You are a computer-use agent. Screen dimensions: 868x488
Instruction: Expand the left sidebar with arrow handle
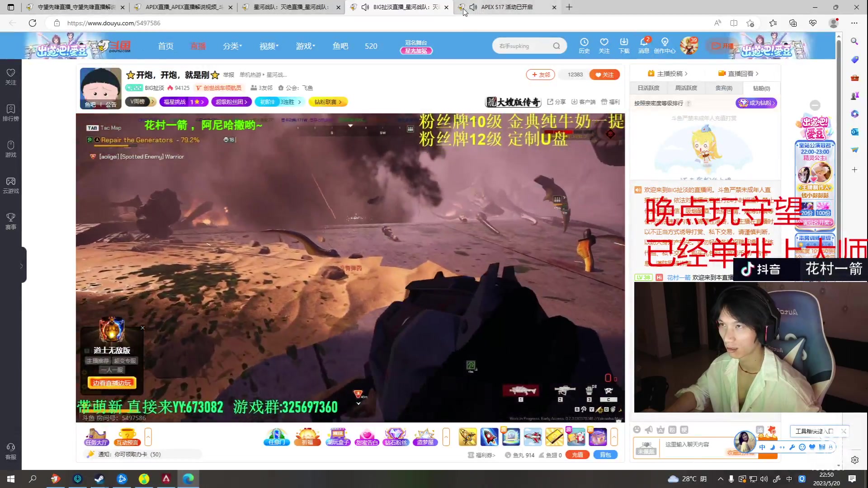[x=22, y=266]
